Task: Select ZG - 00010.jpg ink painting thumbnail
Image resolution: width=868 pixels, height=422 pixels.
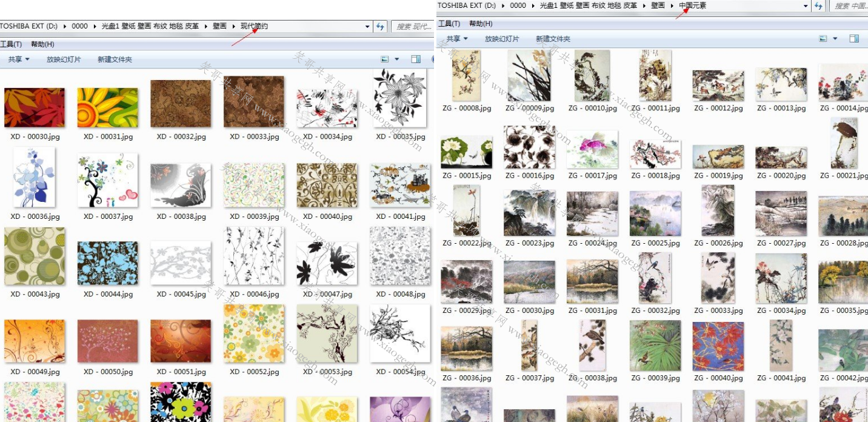Action: (x=592, y=75)
